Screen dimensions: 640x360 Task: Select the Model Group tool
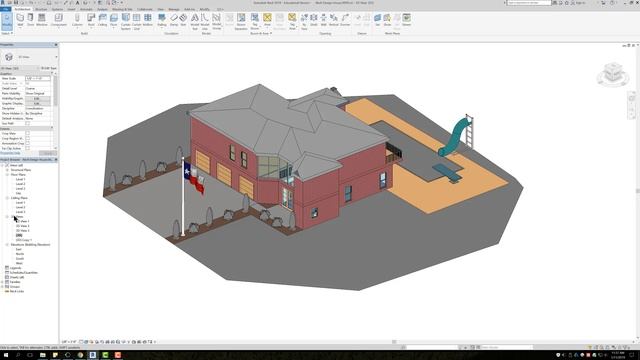point(216,21)
